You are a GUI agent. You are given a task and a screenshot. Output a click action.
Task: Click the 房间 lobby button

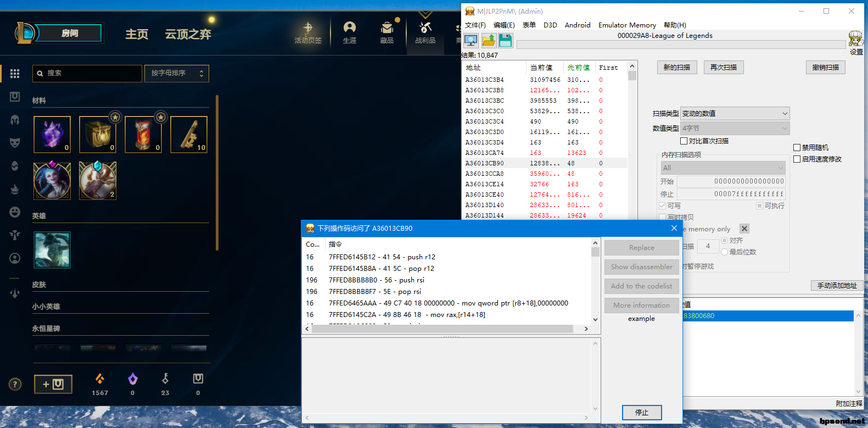point(70,33)
